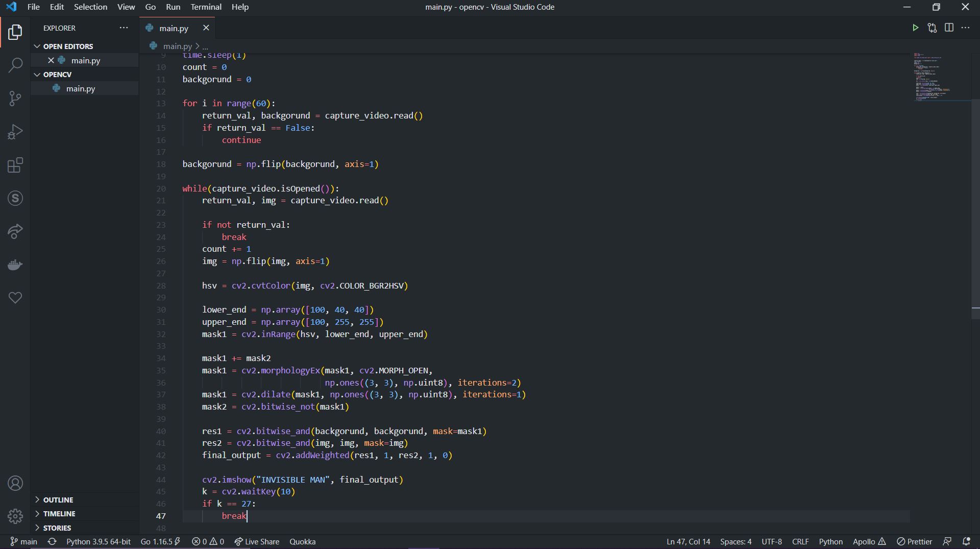Start a Live Share session

pyautogui.click(x=257, y=541)
